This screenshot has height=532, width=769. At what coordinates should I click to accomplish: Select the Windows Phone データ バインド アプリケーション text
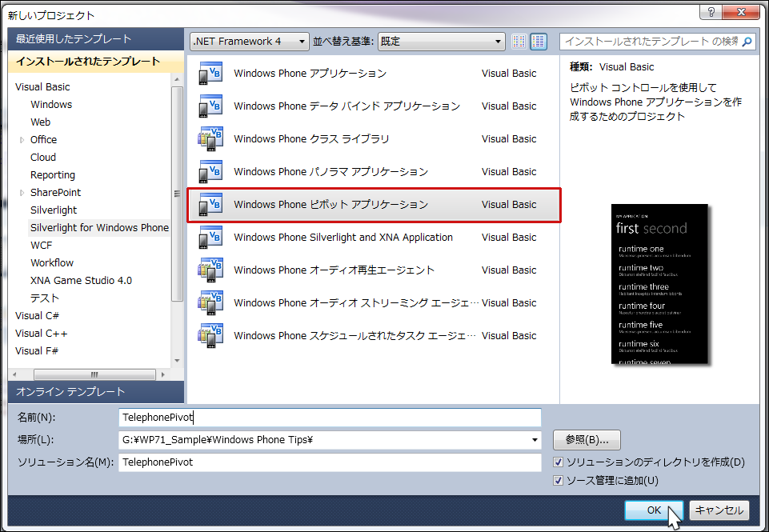point(346,106)
